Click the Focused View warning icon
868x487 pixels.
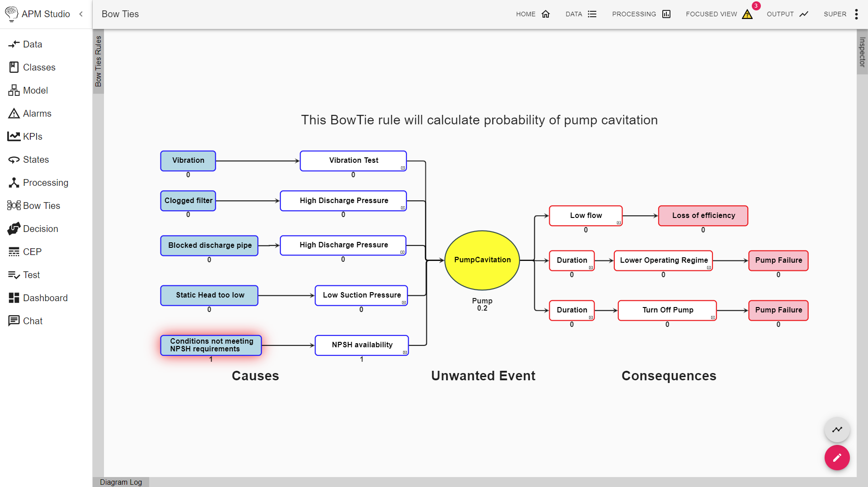point(746,14)
